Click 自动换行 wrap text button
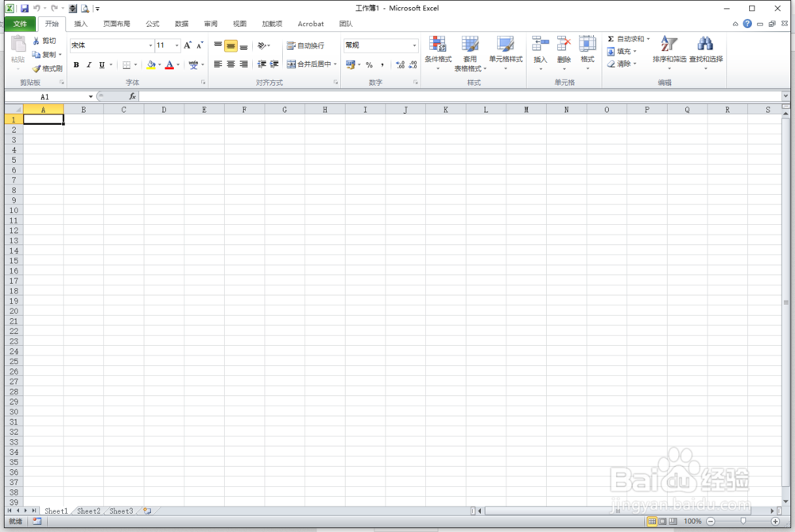Screen dimensions: 795x532 coord(305,45)
